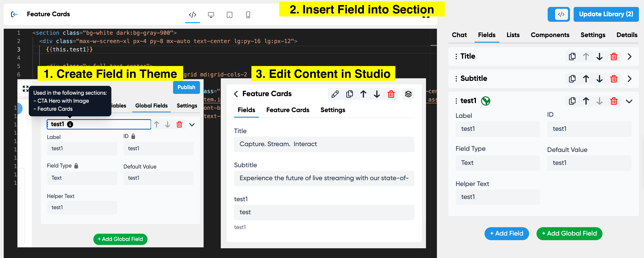Image resolution: width=644 pixels, height=258 pixels.
Task: Click the Subtitle text input in Studio
Action: click(x=324, y=178)
